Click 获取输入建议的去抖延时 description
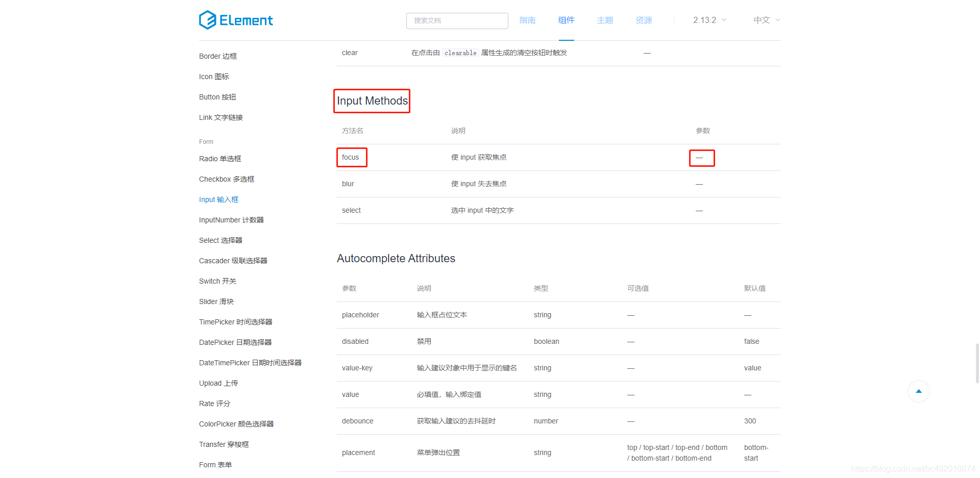This screenshot has width=980, height=478. (x=456, y=421)
